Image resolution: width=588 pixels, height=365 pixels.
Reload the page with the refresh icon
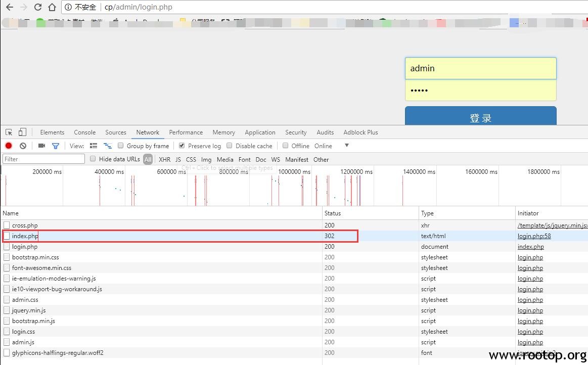tap(37, 7)
